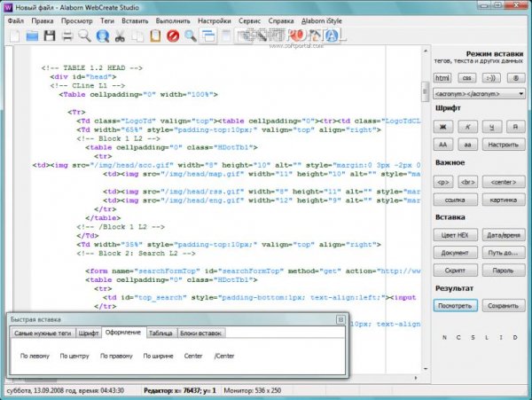Click the gray document toolbar icon

click(x=226, y=36)
